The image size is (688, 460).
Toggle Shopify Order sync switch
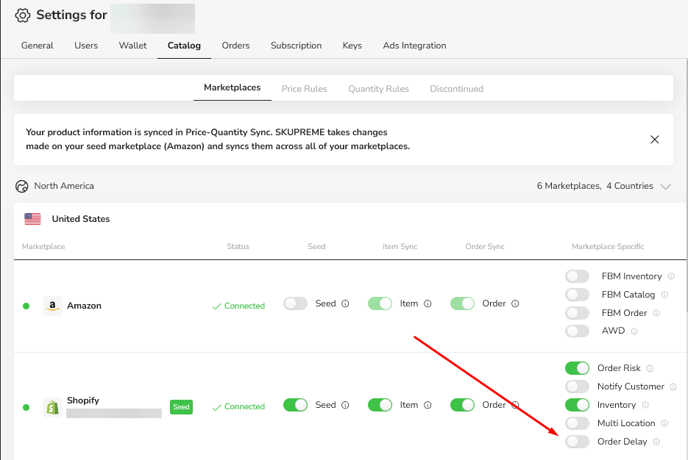click(x=462, y=405)
